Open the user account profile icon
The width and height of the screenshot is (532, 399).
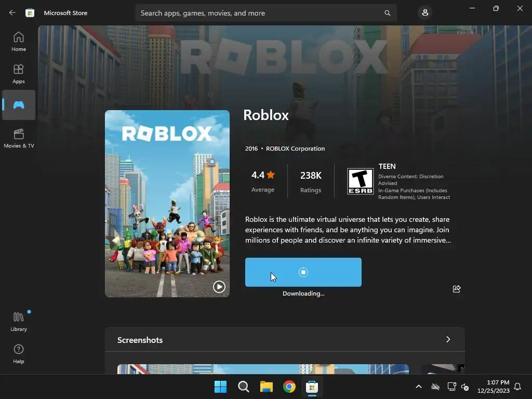(425, 13)
